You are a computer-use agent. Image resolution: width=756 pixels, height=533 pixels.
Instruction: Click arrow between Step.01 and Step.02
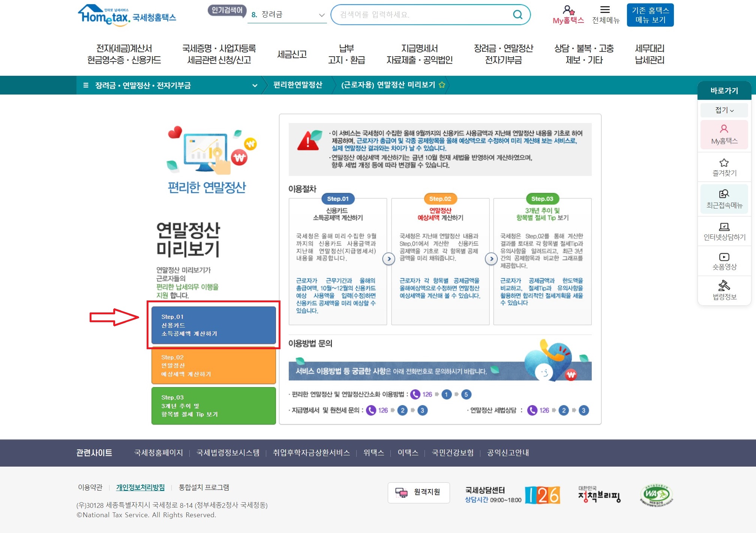[389, 259]
